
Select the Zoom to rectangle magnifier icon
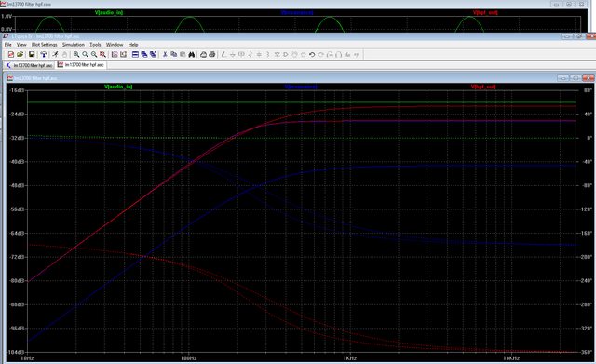(x=76, y=54)
